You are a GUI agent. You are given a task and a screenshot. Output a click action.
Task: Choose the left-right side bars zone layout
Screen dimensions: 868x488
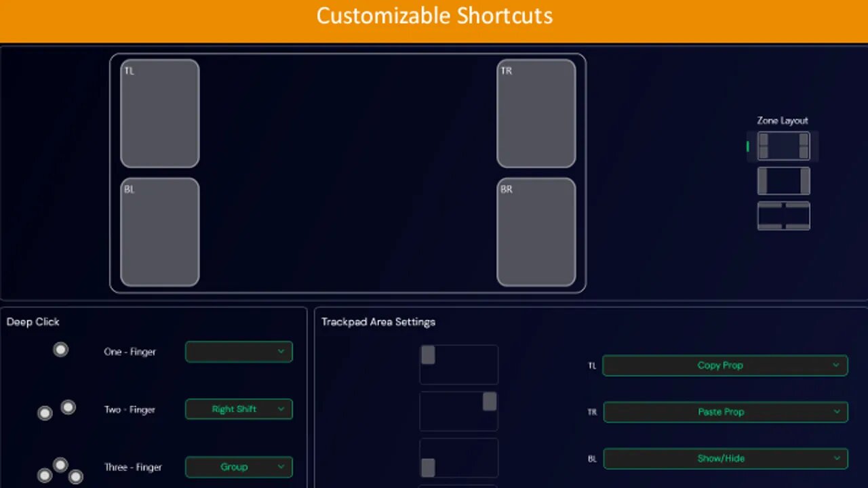(783, 181)
